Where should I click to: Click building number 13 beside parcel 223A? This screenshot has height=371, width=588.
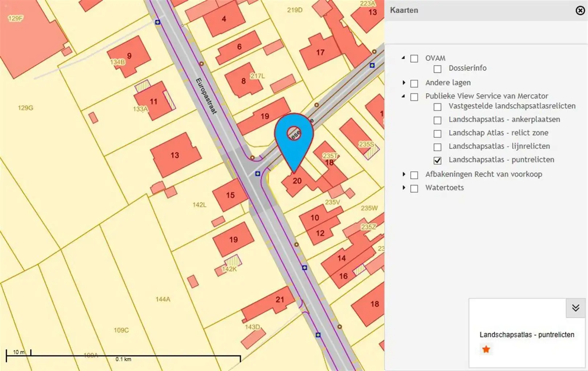point(372,12)
